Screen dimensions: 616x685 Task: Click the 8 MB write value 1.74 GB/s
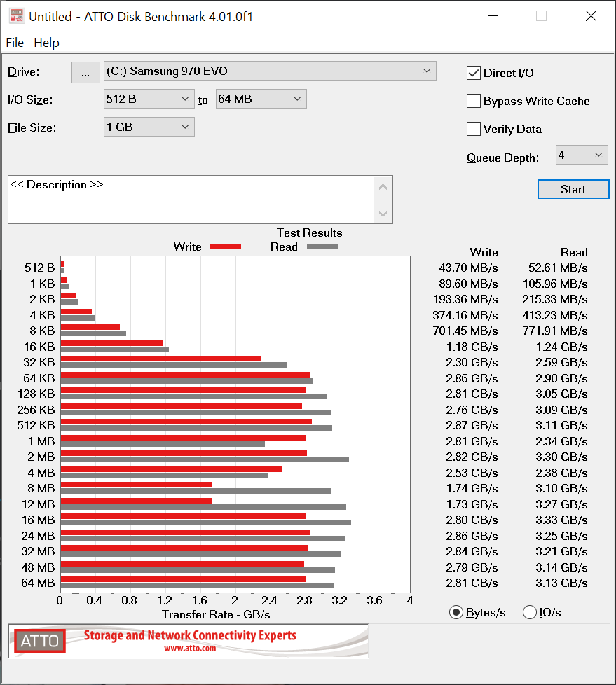pos(472,488)
